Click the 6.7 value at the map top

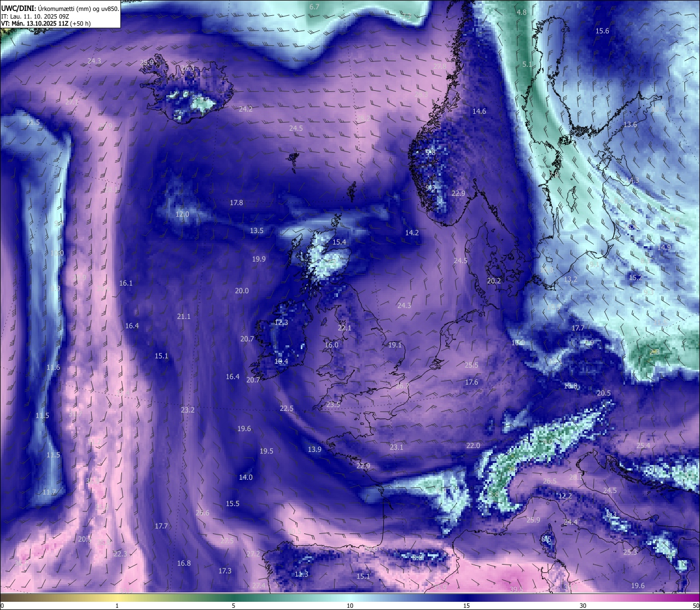314,7
